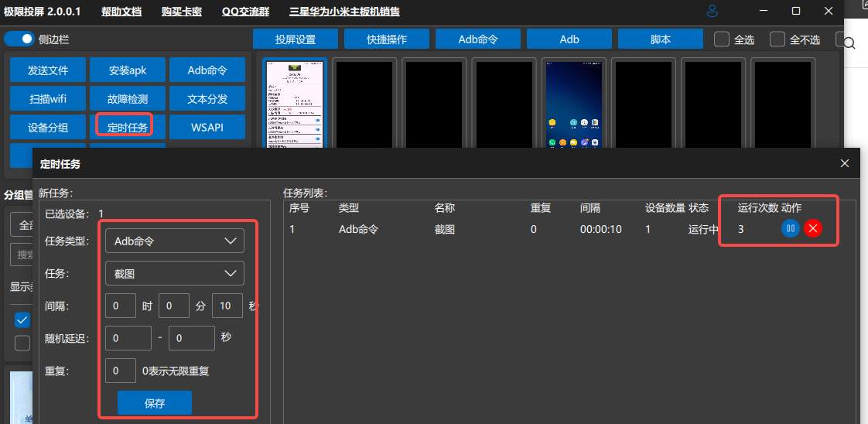Click the 发送文件 button
Image resolution: width=868 pixels, height=424 pixels.
point(48,70)
